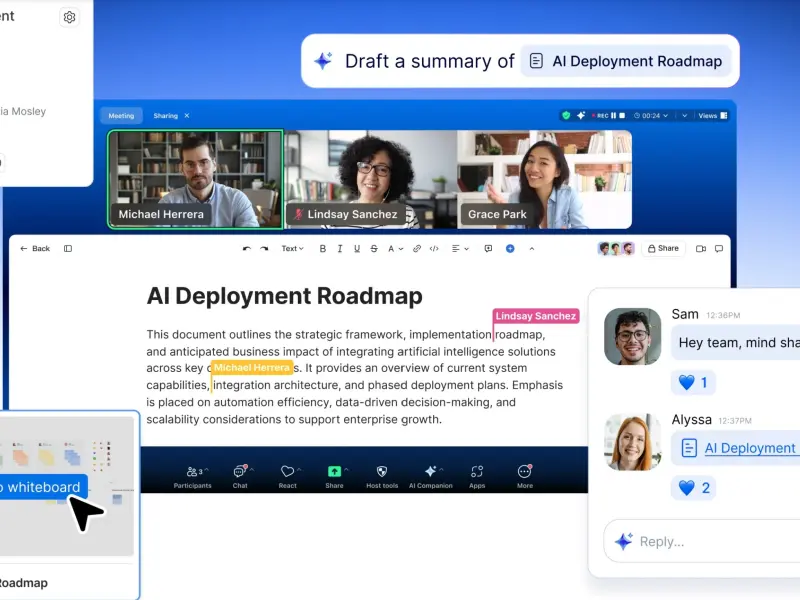The image size is (800, 600).
Task: Click the video camera icon in document toolbar
Action: 701,248
